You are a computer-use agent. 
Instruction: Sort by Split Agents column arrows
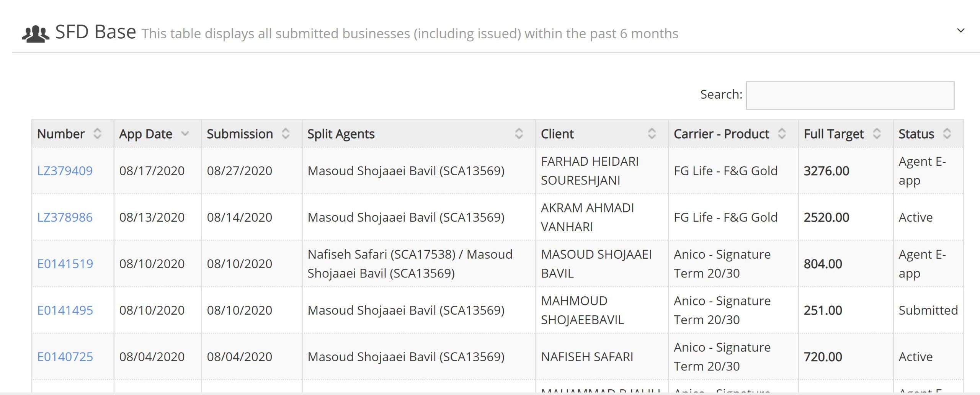519,134
